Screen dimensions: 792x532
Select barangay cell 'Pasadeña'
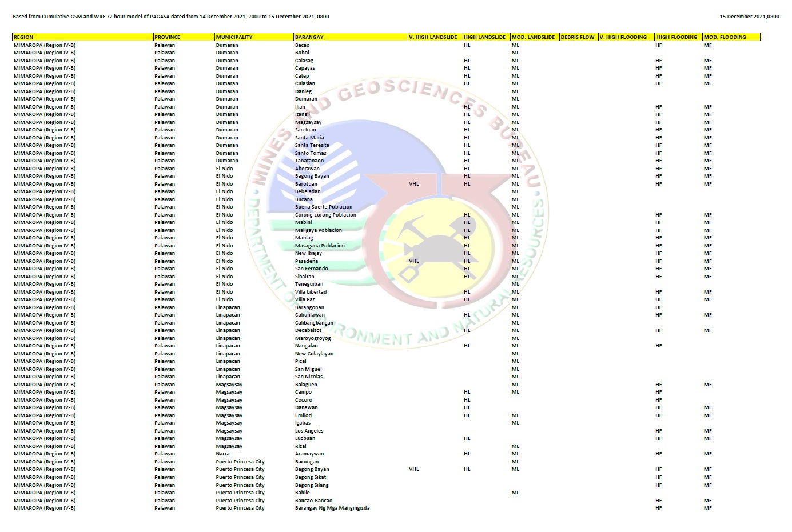point(306,261)
